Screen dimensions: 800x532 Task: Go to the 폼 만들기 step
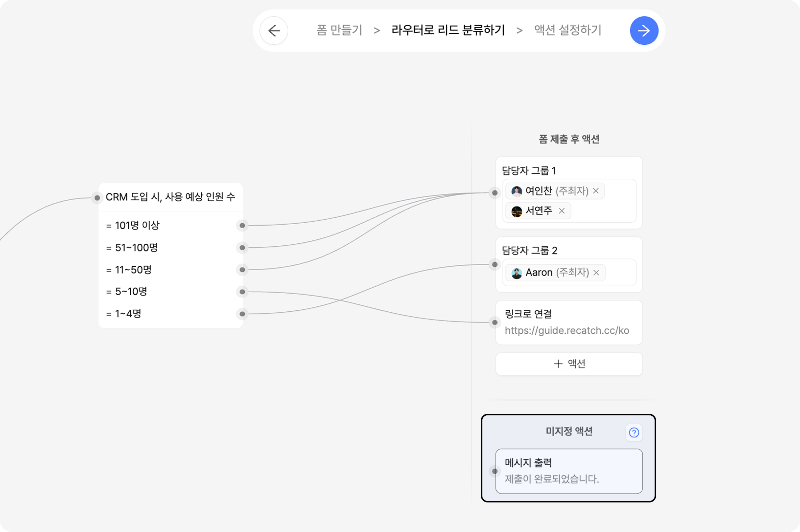339,31
